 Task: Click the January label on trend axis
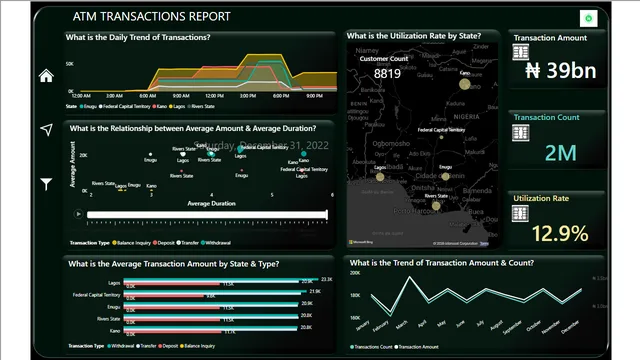click(x=362, y=326)
